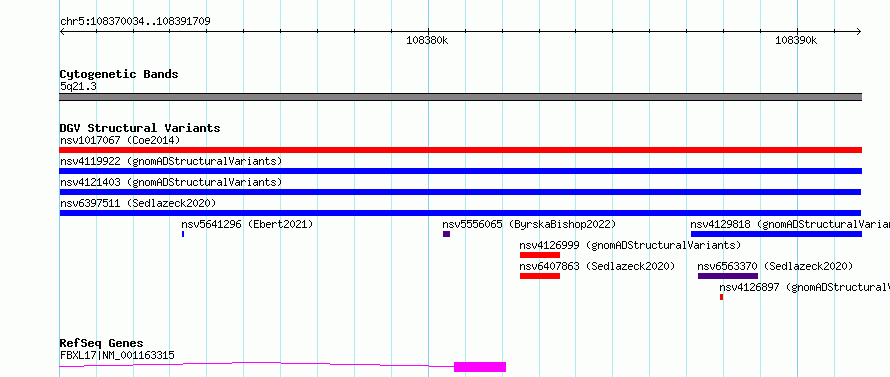
Task: Click the 108380k ruler label
Action: [x=427, y=40]
